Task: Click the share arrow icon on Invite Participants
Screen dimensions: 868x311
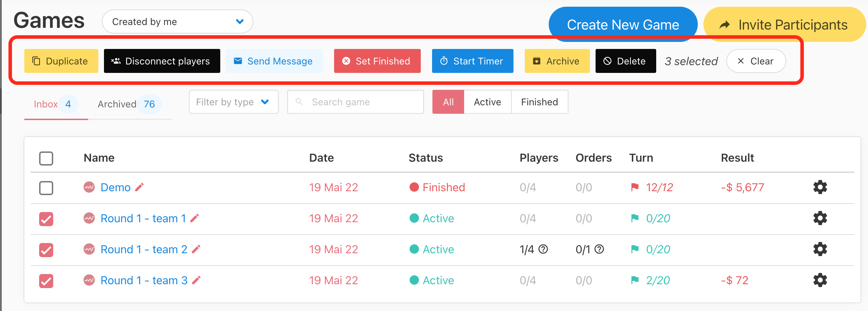Action: [725, 25]
